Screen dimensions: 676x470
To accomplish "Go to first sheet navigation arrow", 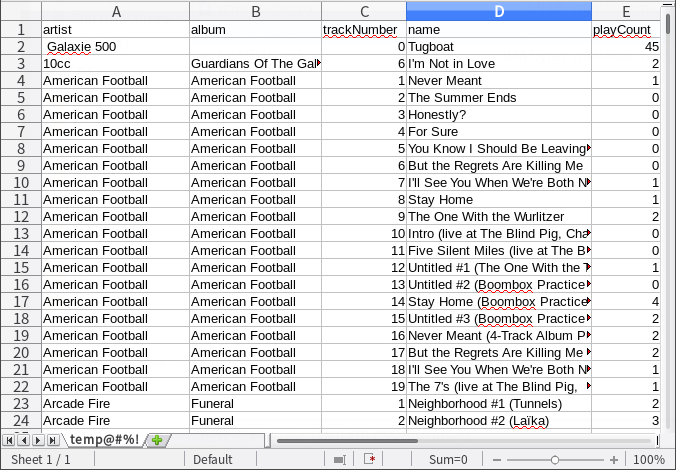I will tap(9, 440).
